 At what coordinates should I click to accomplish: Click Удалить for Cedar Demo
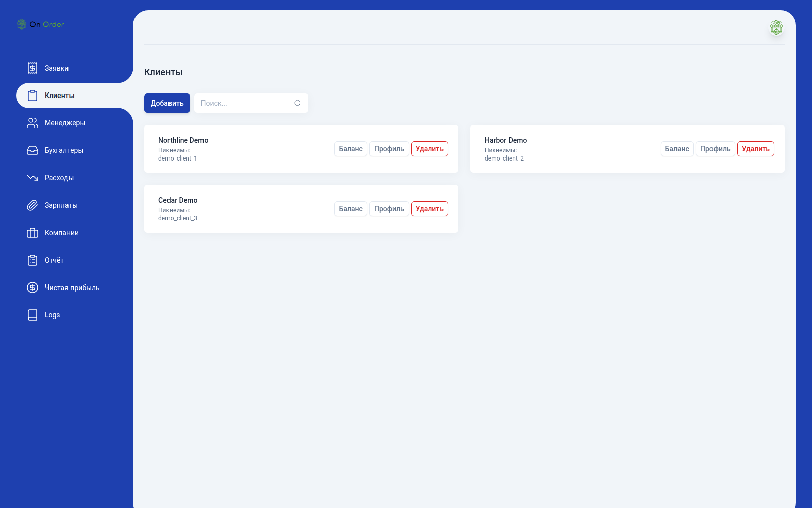429,209
